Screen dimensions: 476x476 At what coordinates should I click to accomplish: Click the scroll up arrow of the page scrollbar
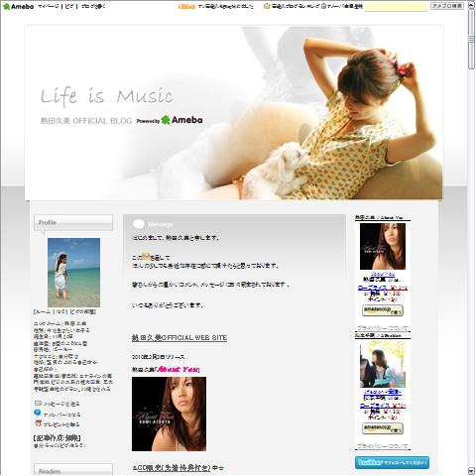tap(471, 6)
